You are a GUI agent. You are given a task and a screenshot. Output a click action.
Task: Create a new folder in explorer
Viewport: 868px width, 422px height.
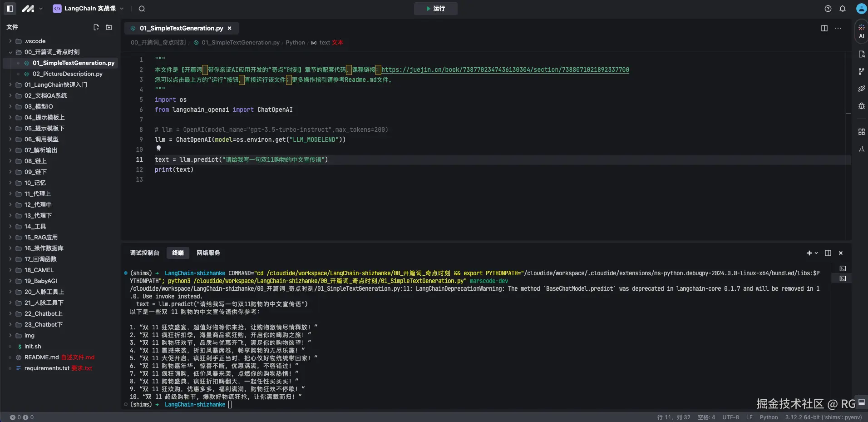(x=109, y=27)
